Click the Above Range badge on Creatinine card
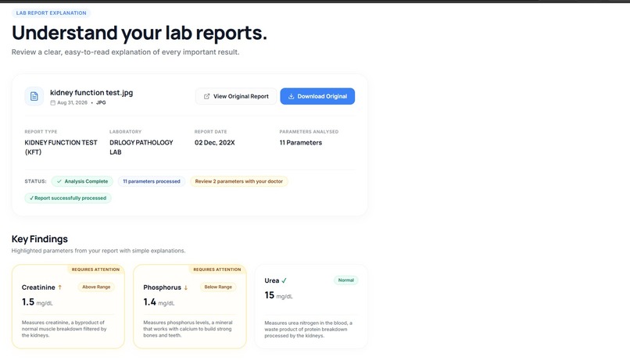The image size is (630, 364). (96, 287)
